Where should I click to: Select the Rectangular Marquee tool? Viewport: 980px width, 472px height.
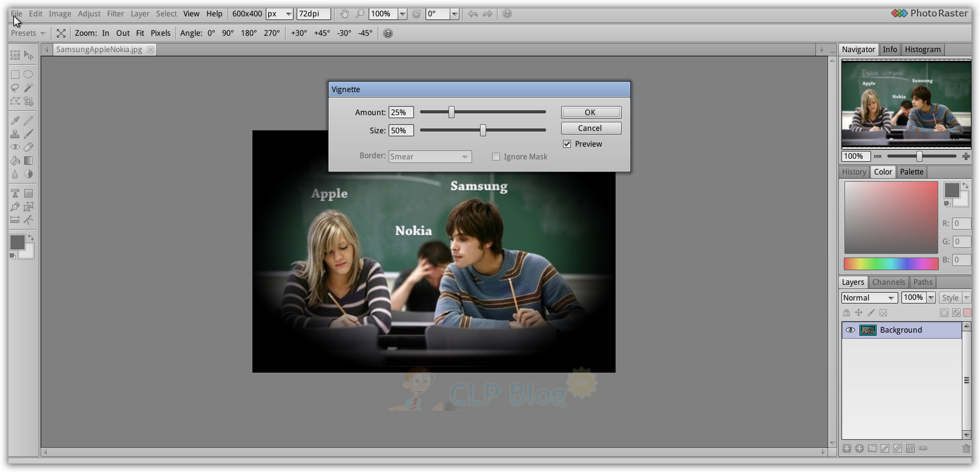(15, 74)
